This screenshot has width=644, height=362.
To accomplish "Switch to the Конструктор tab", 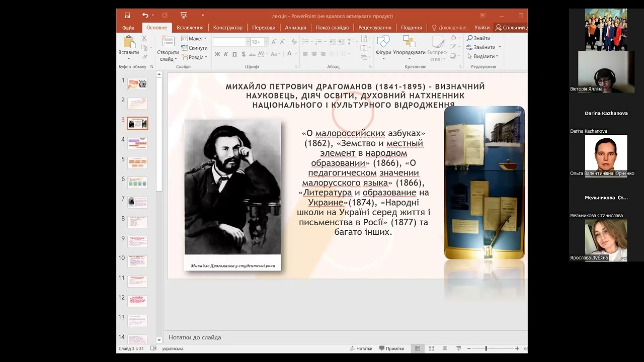I will (227, 28).
